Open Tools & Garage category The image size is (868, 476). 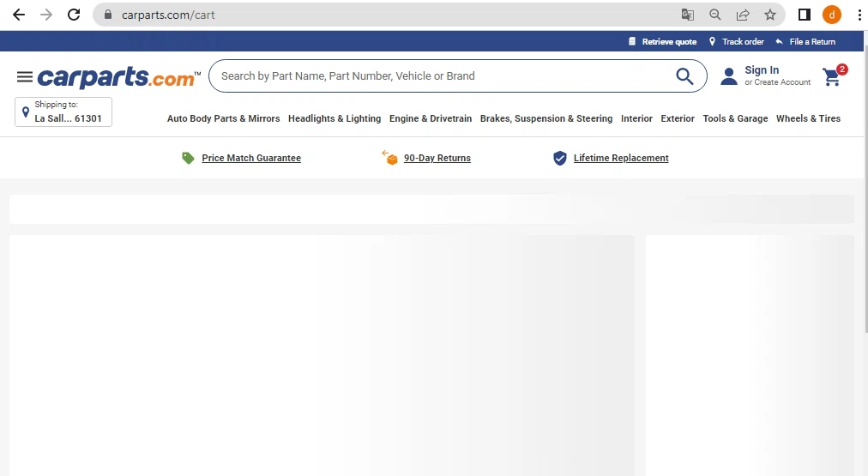click(x=735, y=118)
